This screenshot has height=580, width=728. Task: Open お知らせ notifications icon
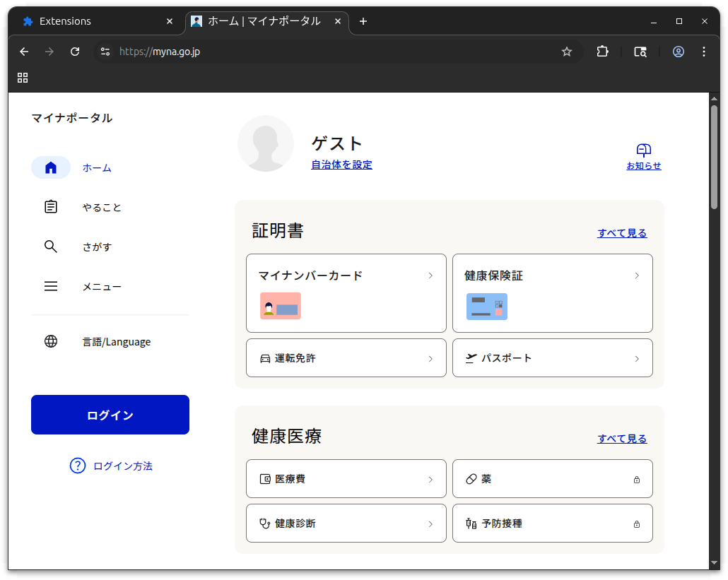643,150
